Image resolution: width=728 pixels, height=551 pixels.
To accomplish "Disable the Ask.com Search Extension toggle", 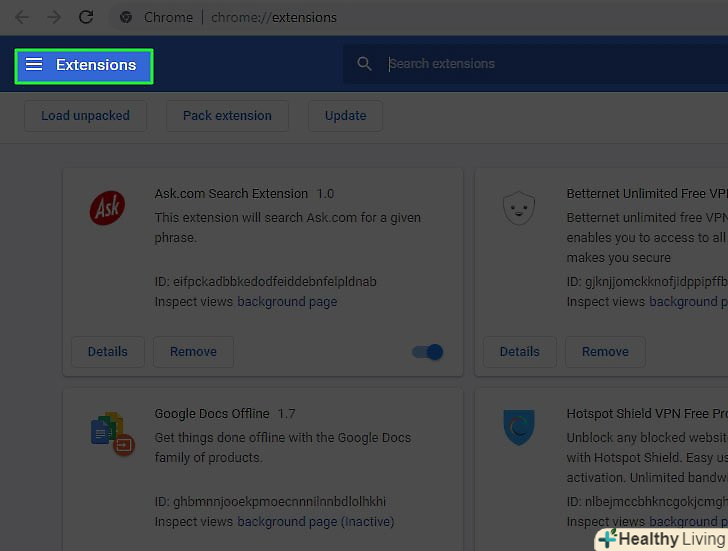I will tap(428, 352).
